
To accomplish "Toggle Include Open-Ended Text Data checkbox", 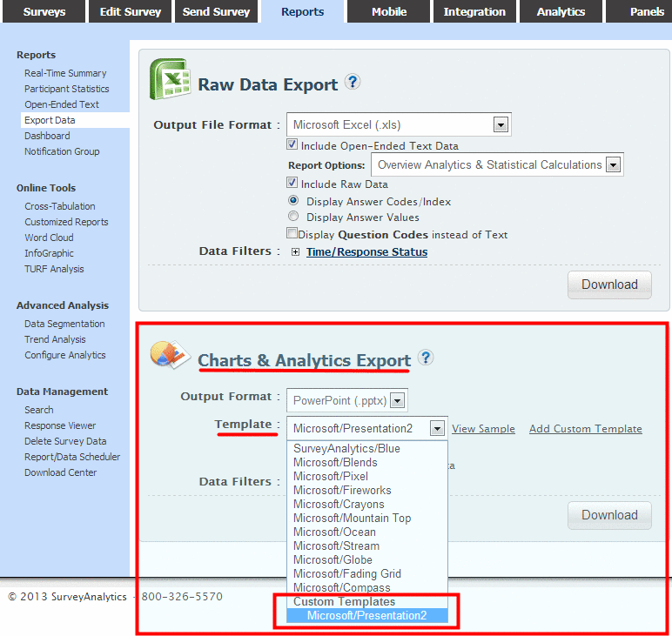I will (x=292, y=145).
